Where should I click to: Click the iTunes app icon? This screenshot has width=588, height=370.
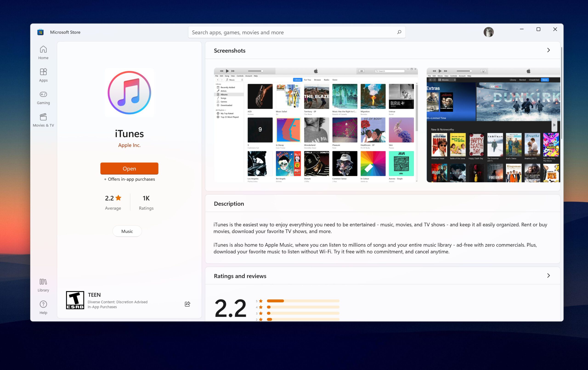[x=129, y=93]
